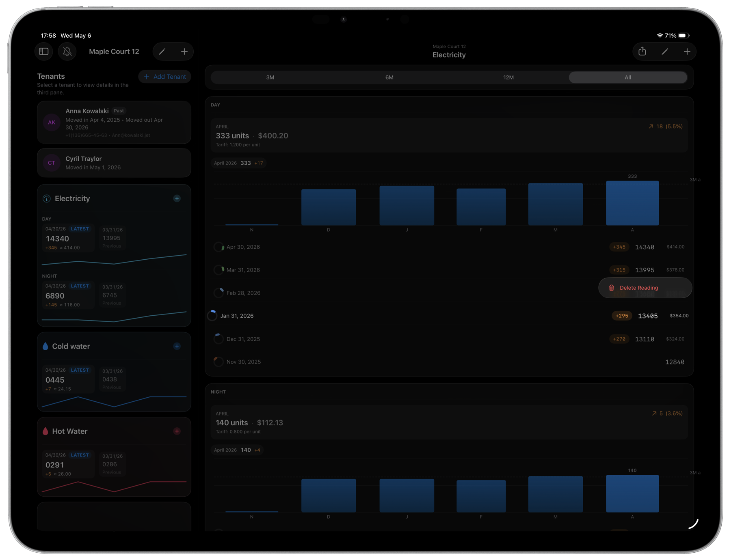
Task: Tap the Wi-Fi icon in the status bar
Action: (660, 36)
